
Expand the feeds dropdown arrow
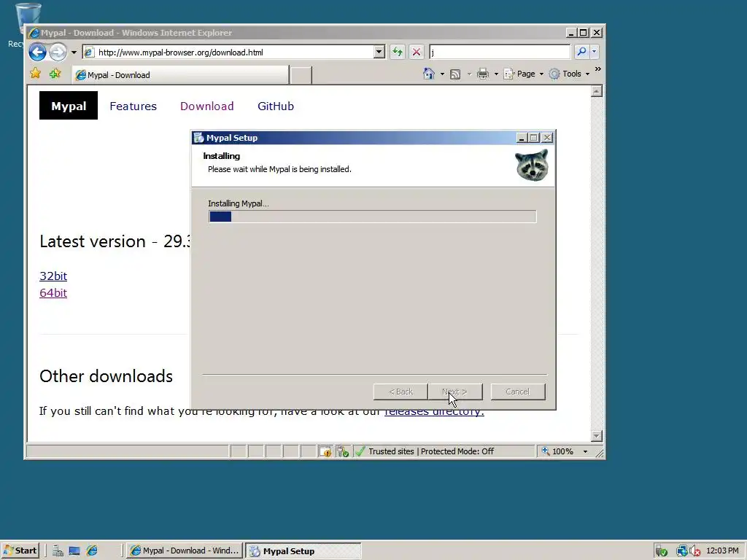(469, 74)
